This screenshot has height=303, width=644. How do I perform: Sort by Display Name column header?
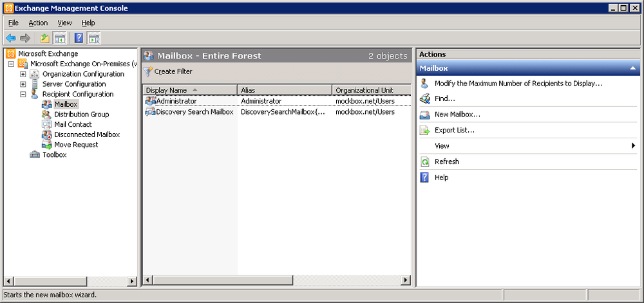click(x=190, y=90)
